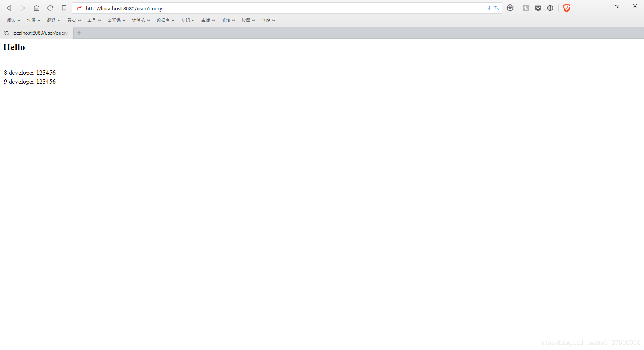The image size is (644, 350).
Task: Open the hexagon heart shield extension
Action: pyautogui.click(x=510, y=8)
